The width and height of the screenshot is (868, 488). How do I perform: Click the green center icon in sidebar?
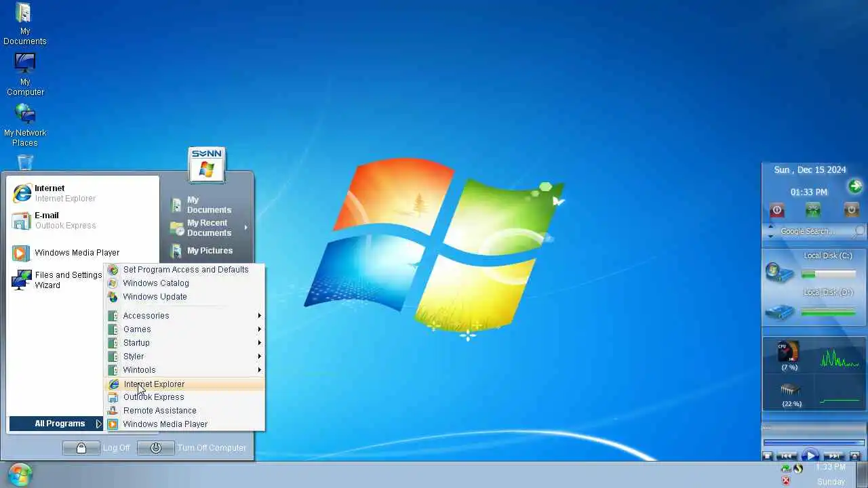[x=812, y=210]
